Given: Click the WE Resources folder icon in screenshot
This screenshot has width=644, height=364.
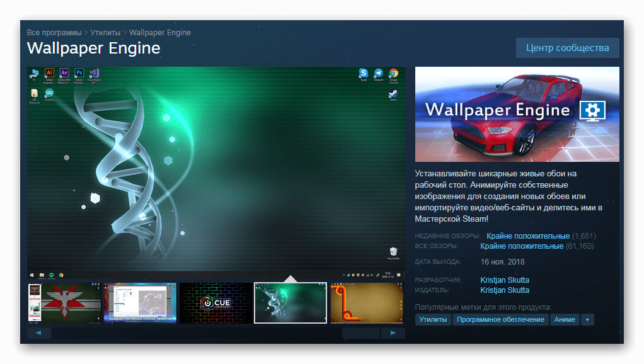Looking at the screenshot, I should [x=35, y=96].
